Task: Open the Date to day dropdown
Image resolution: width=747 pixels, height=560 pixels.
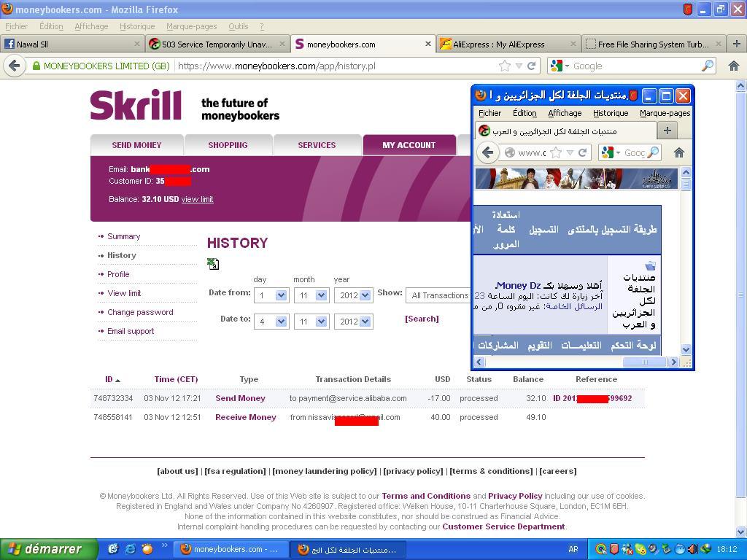Action: pyautogui.click(x=281, y=322)
